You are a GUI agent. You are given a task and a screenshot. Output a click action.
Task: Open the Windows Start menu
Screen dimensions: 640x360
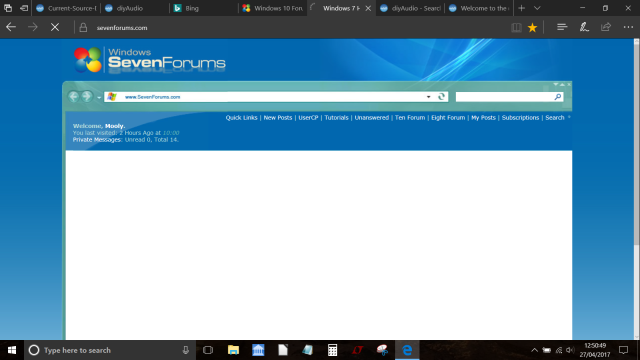12,350
